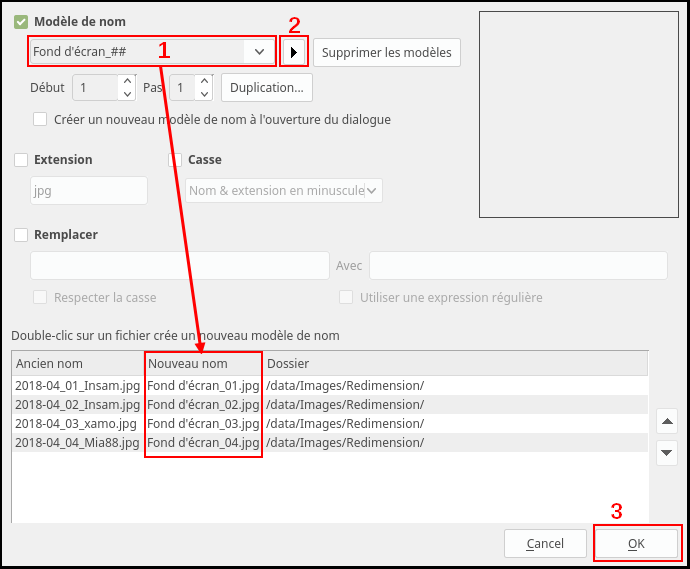Decrease the Début start value
The height and width of the screenshot is (569, 690).
coord(126,94)
